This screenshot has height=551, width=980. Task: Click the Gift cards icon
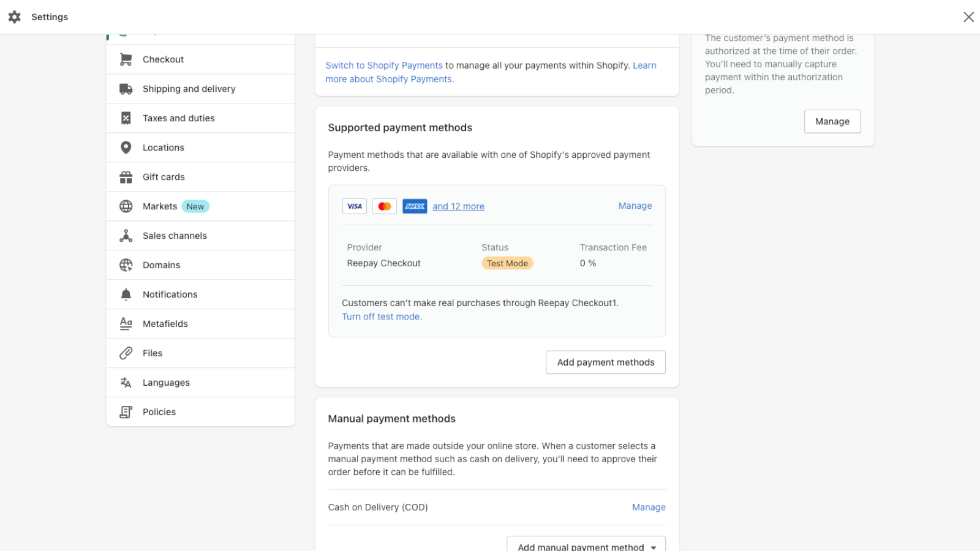coord(126,177)
